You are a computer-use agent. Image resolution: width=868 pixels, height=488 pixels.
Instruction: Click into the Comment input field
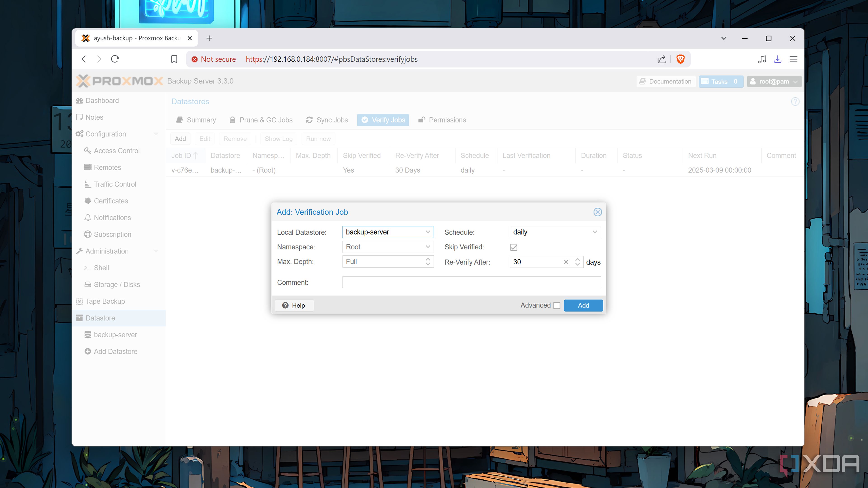(471, 282)
